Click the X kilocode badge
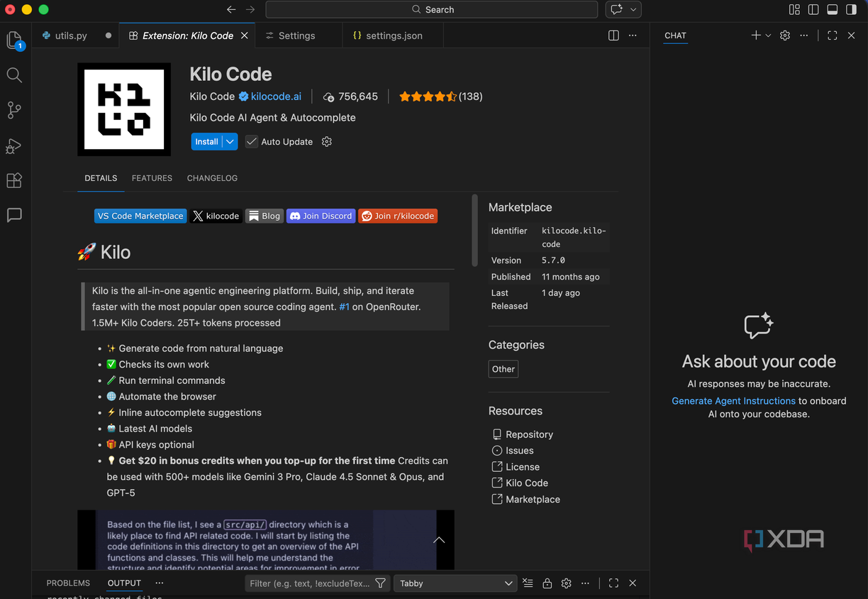 point(216,216)
